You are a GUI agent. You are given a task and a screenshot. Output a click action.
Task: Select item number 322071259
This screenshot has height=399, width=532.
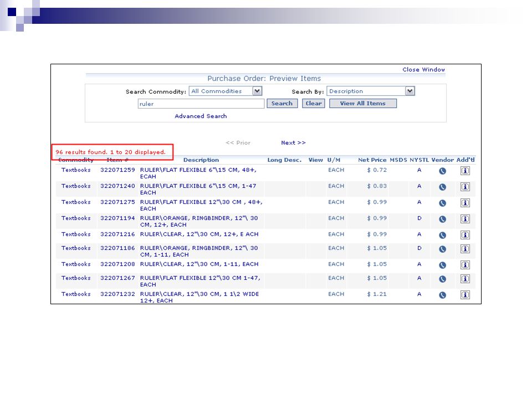(x=117, y=170)
